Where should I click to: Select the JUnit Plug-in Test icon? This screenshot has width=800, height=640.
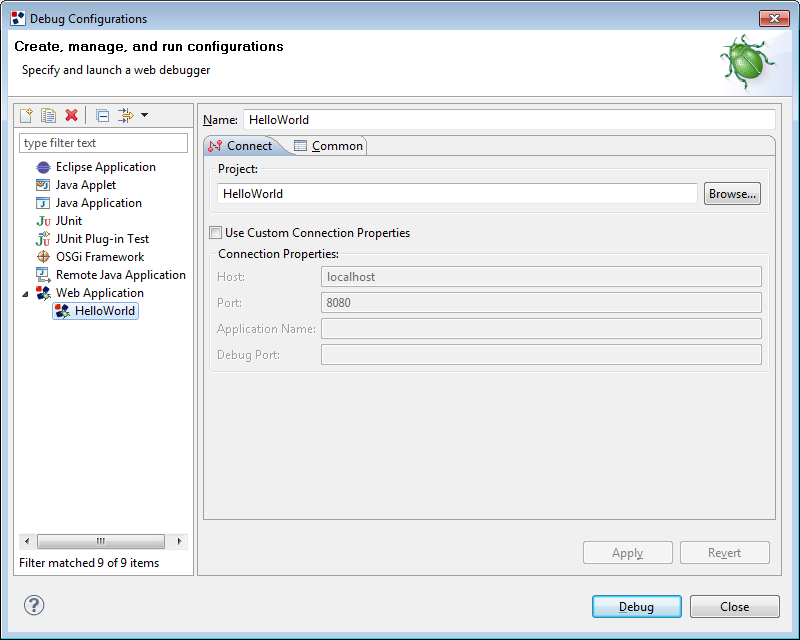point(43,239)
